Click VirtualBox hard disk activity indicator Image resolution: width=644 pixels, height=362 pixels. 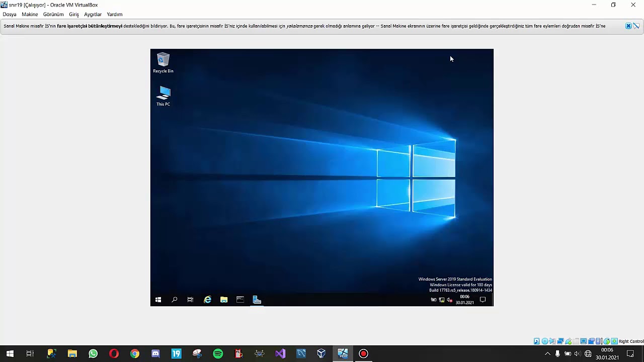(x=537, y=341)
